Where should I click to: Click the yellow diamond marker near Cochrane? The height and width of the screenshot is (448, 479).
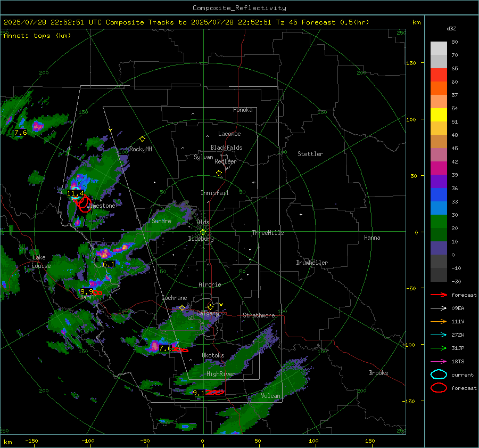coord(182,307)
